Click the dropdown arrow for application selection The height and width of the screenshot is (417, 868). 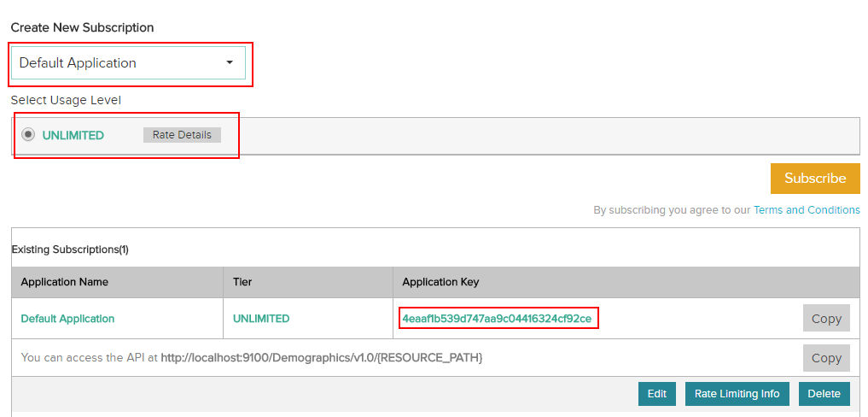pyautogui.click(x=230, y=62)
